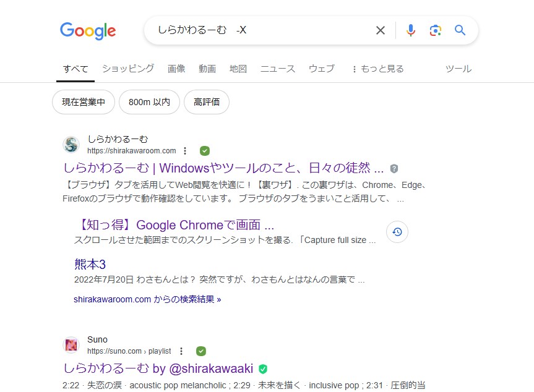
Task: Open shirakawaroom.com からの検索結果 link
Action: tap(147, 299)
